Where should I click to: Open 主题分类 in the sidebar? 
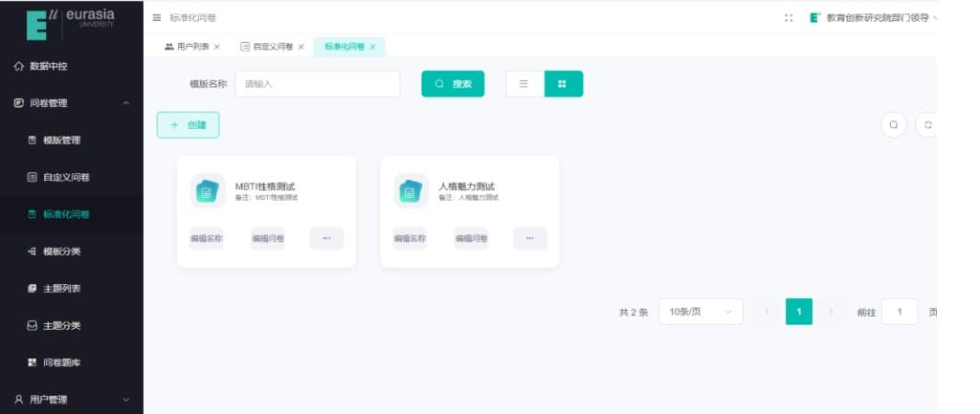click(72, 325)
